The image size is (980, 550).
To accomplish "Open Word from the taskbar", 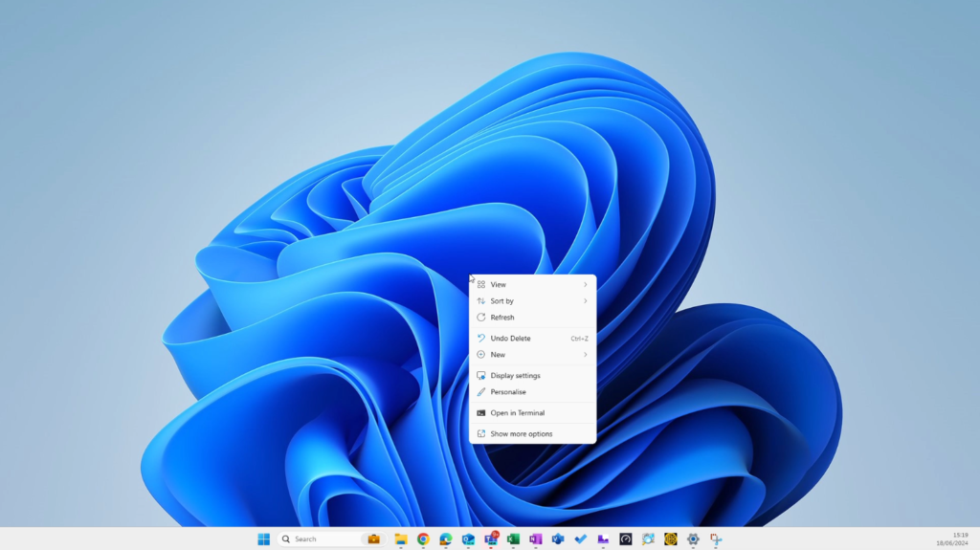I will tap(558, 539).
